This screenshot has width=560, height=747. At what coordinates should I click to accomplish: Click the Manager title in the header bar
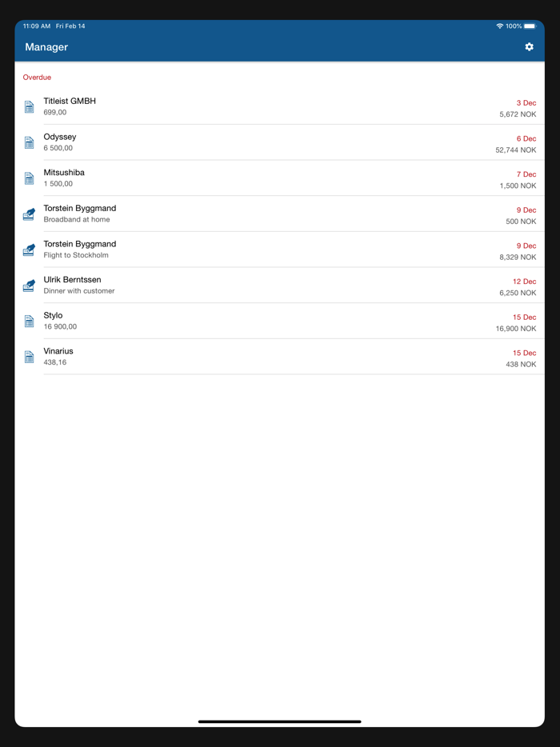pos(46,46)
